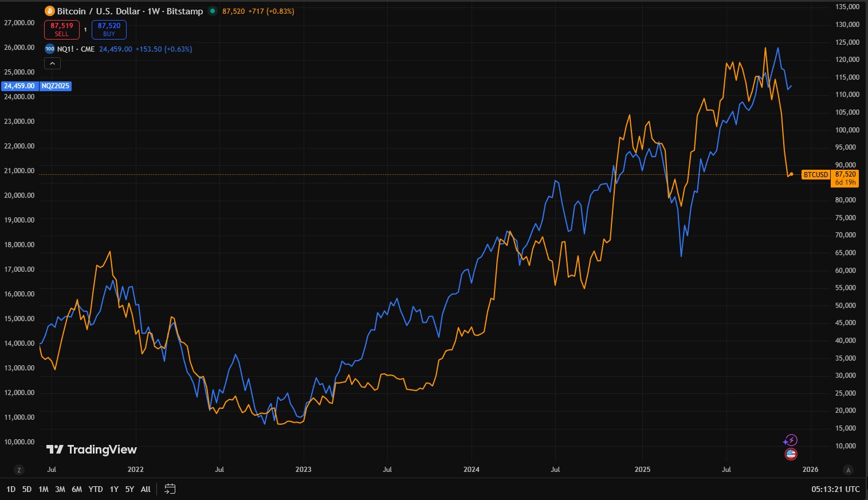Select the All time range

[x=146, y=489]
